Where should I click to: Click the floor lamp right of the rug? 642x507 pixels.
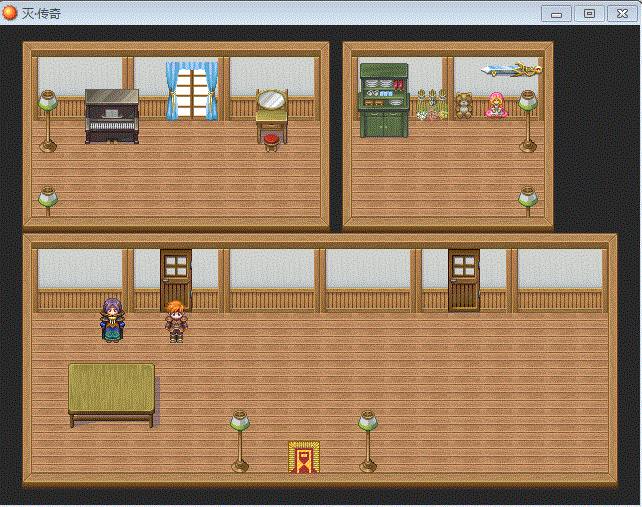pos(368,441)
